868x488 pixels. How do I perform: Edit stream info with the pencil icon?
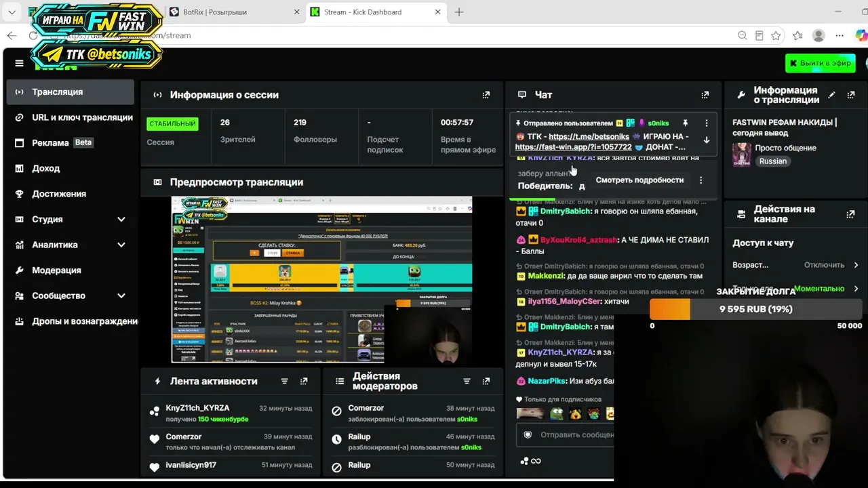(x=831, y=95)
